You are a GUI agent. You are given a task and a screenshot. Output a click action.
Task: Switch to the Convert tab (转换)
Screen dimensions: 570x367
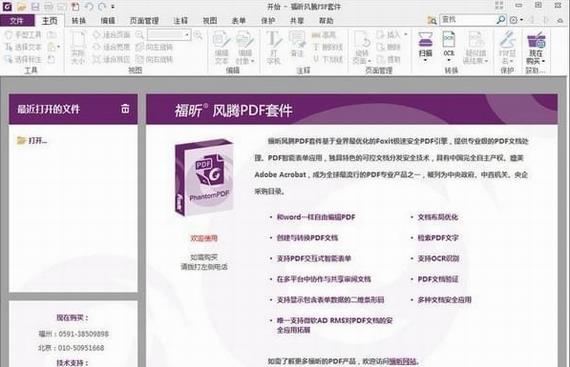[79, 21]
